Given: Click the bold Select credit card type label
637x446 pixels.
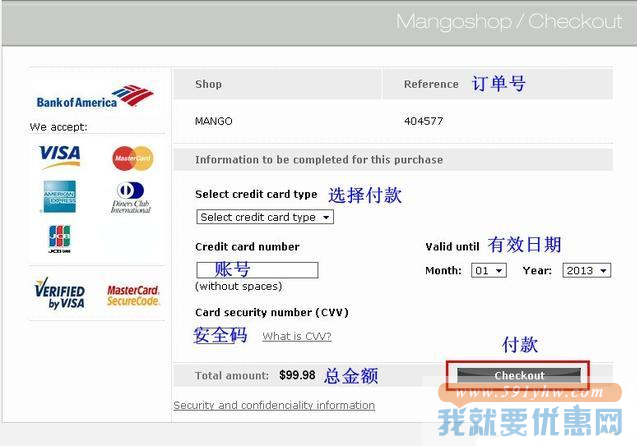Looking at the screenshot, I should click(256, 194).
